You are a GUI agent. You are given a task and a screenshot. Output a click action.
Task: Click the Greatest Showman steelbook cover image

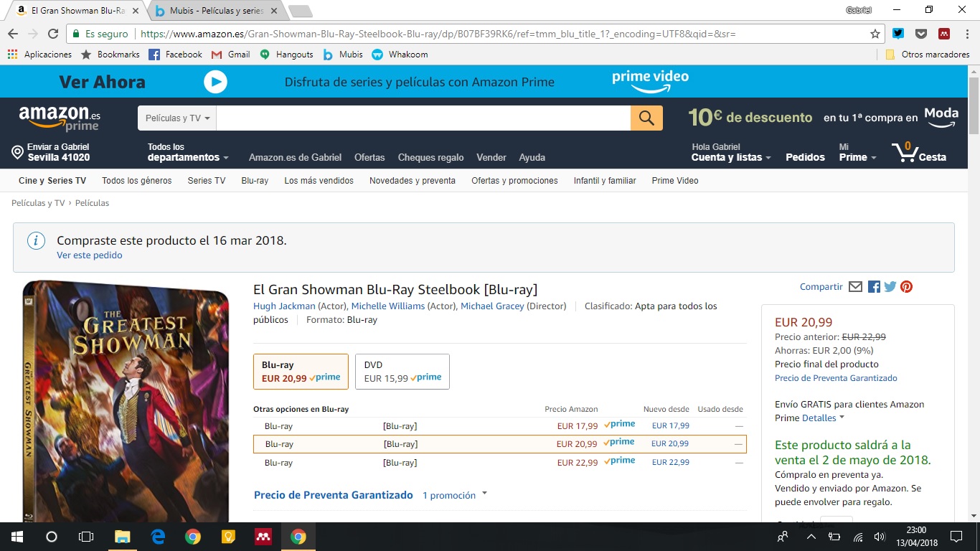click(x=126, y=402)
